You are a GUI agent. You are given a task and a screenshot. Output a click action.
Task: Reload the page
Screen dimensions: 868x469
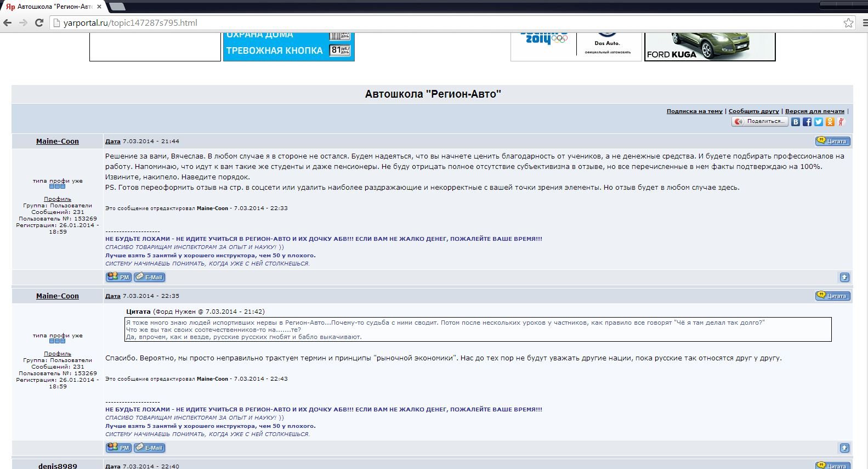[39, 22]
